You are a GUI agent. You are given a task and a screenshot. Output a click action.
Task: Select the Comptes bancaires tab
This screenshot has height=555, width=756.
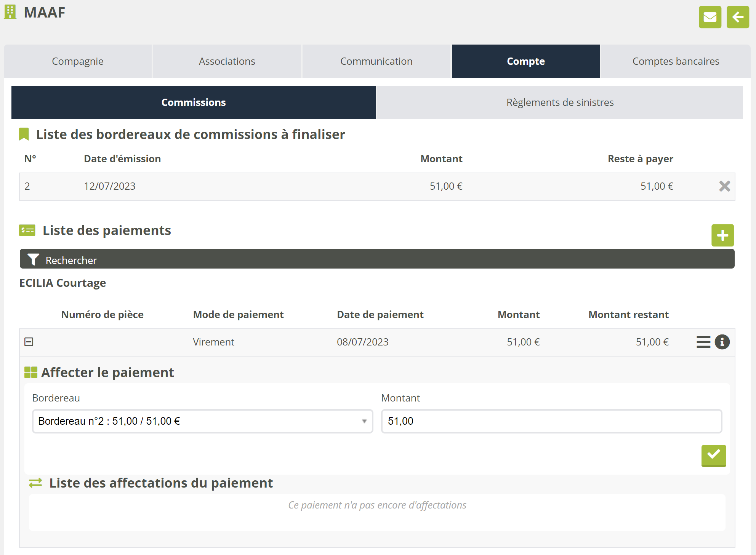pos(676,61)
